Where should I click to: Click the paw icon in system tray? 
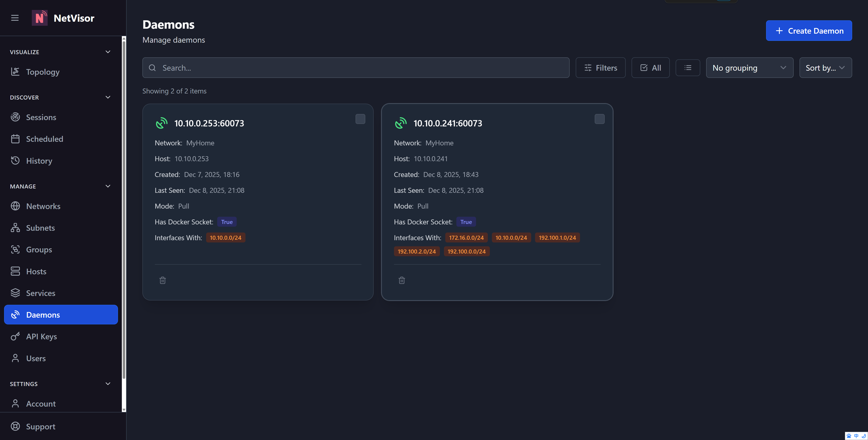click(849, 436)
